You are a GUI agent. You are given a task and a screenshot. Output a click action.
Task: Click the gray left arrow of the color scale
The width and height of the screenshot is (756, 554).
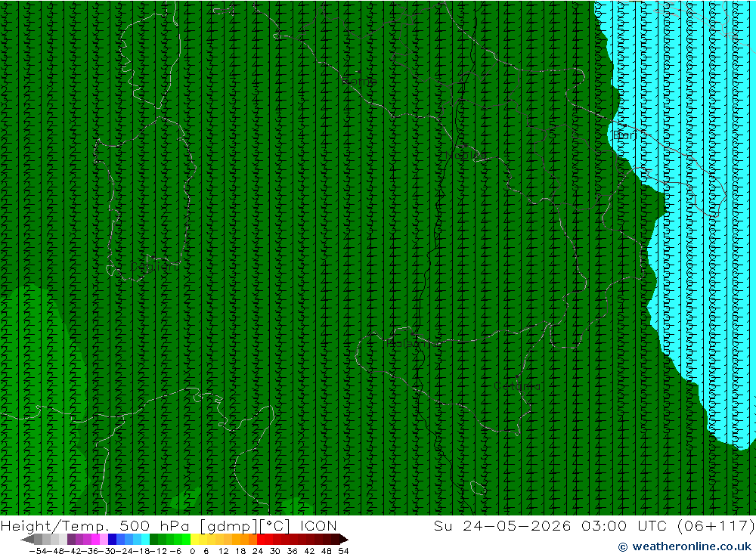[x=27, y=539]
